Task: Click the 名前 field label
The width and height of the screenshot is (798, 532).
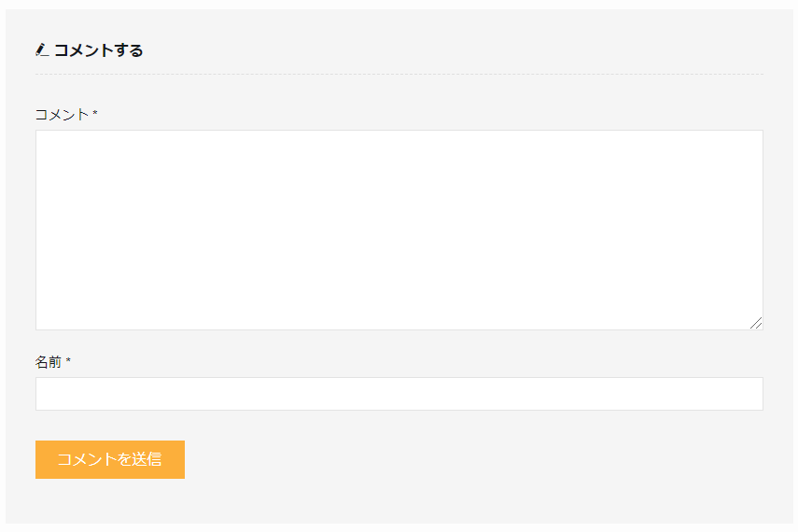Action: [49, 362]
